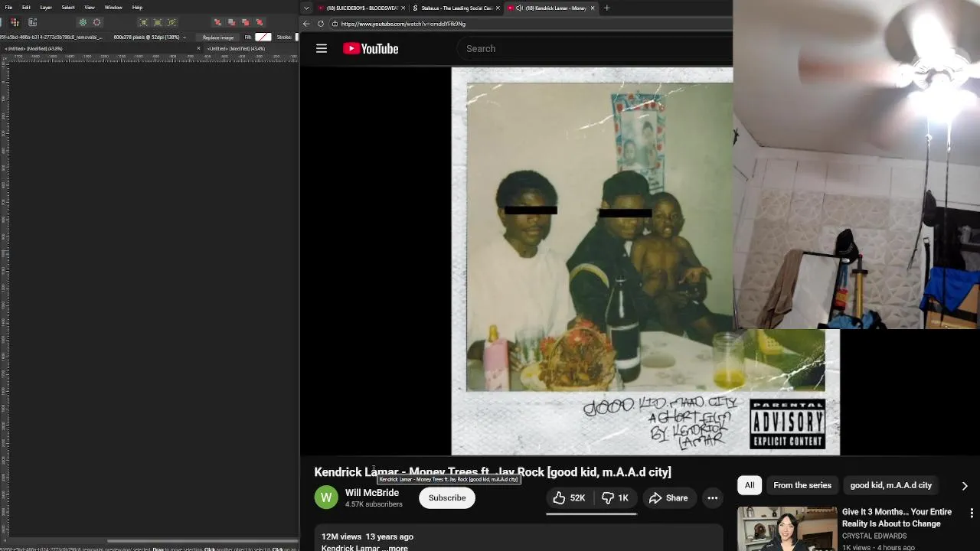Click the multicolored grid persona icon
Viewport: 980px width, 551px height.
(15, 22)
